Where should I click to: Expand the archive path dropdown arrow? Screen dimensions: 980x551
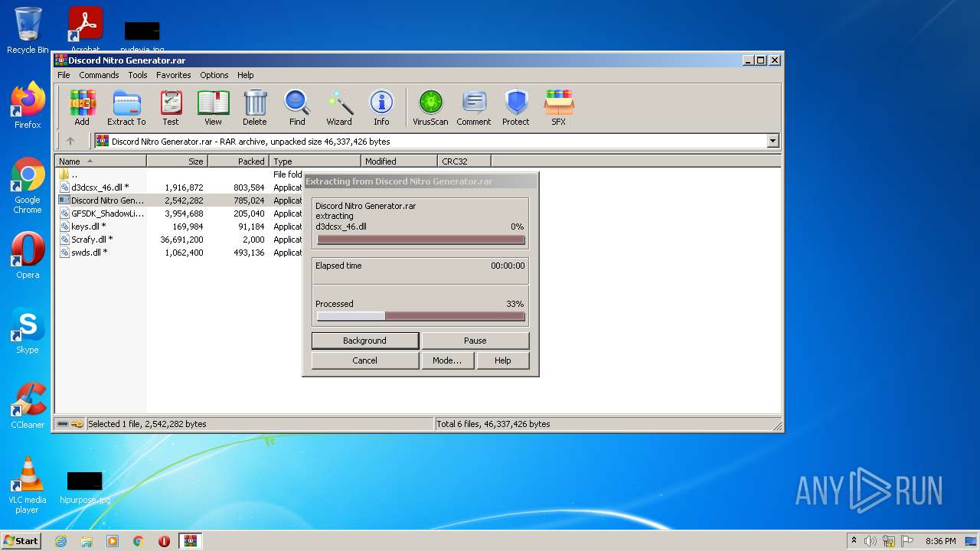point(773,141)
